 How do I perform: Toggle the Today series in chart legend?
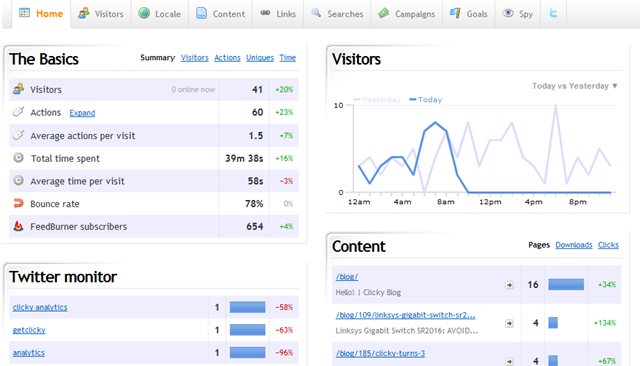tap(426, 100)
